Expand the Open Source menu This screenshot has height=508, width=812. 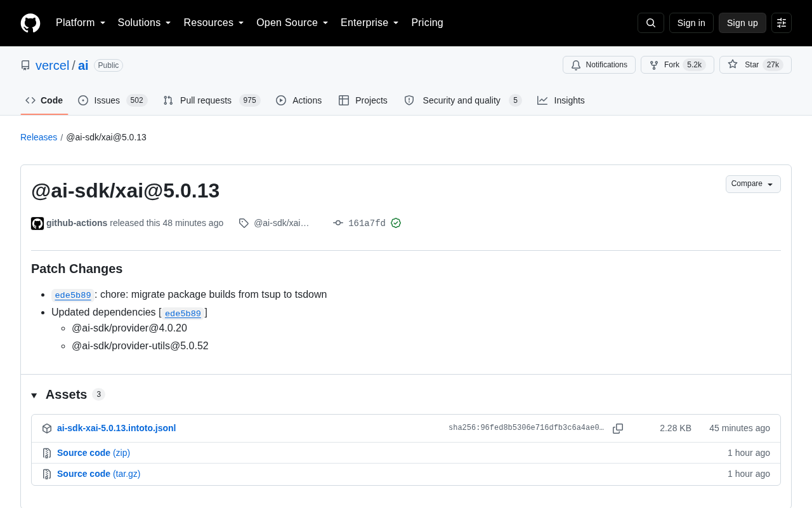click(x=292, y=23)
